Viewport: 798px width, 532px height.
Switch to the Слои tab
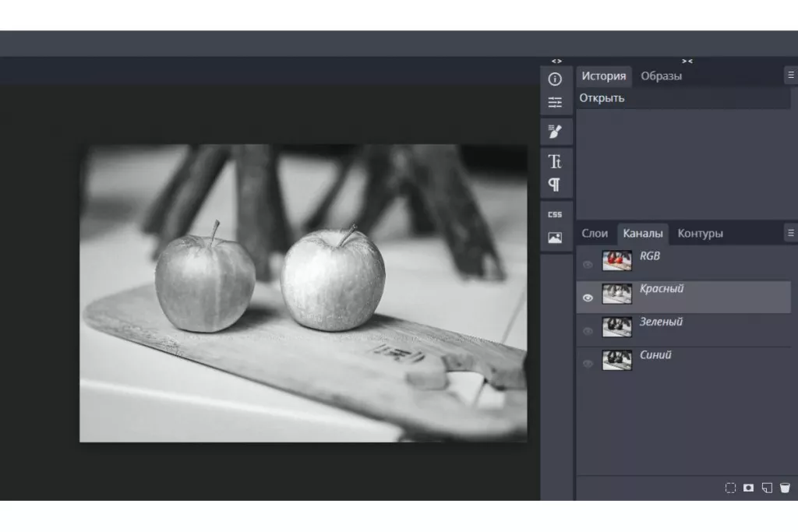click(x=595, y=234)
